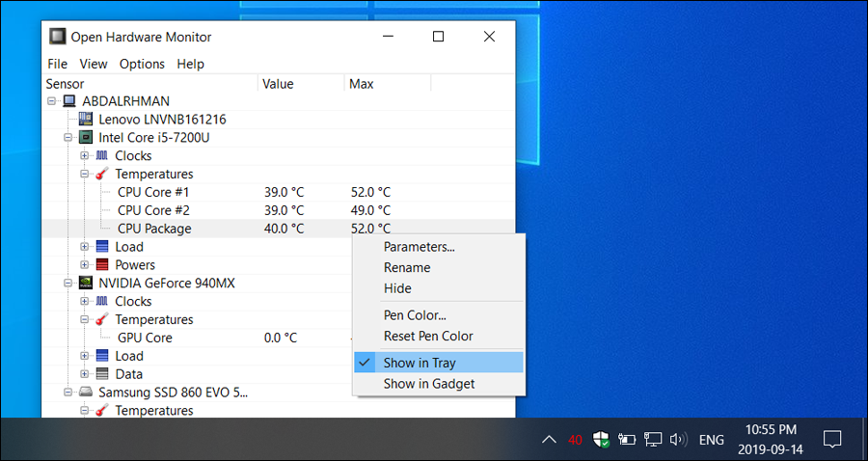The height and width of the screenshot is (461, 868).
Task: Click the Clocks icon under Intel Core i5-7200U
Action: click(x=102, y=155)
